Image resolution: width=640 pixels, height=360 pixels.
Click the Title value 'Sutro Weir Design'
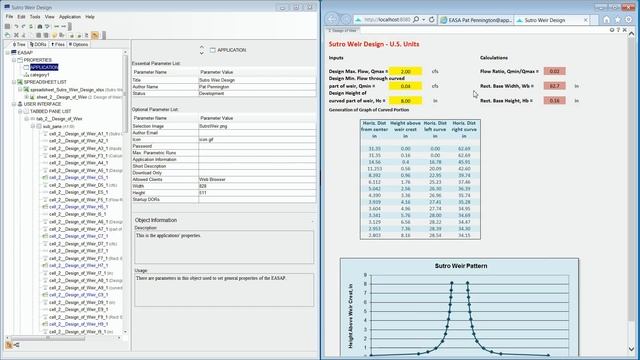tap(257, 80)
